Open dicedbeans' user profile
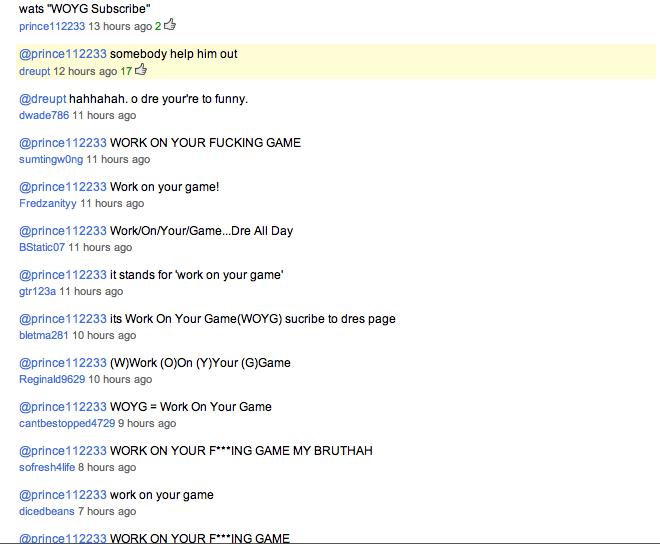 46,512
